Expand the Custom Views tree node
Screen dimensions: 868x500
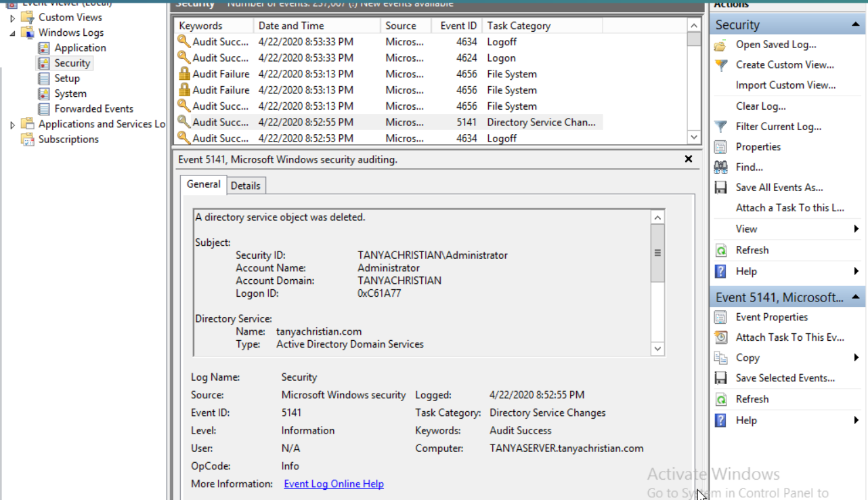click(12, 18)
